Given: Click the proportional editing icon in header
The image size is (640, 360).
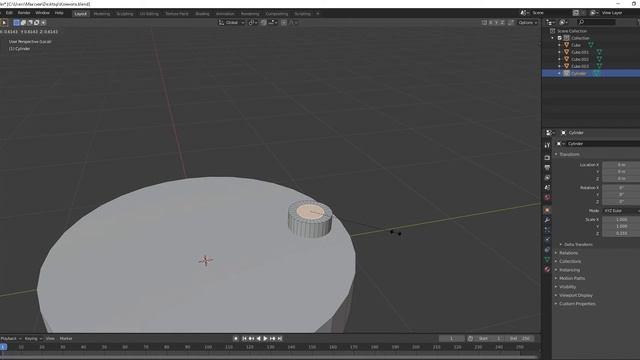Looking at the screenshot, I should (284, 22).
